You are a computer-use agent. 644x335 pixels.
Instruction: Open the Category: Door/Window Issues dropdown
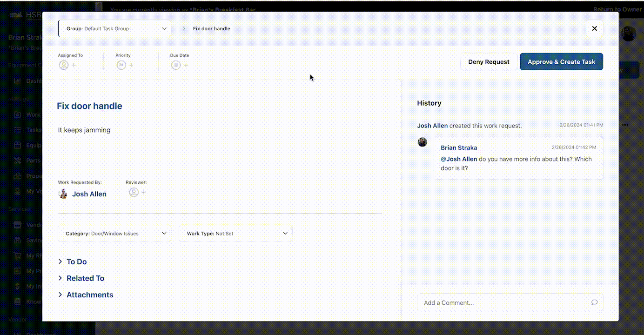(114, 234)
